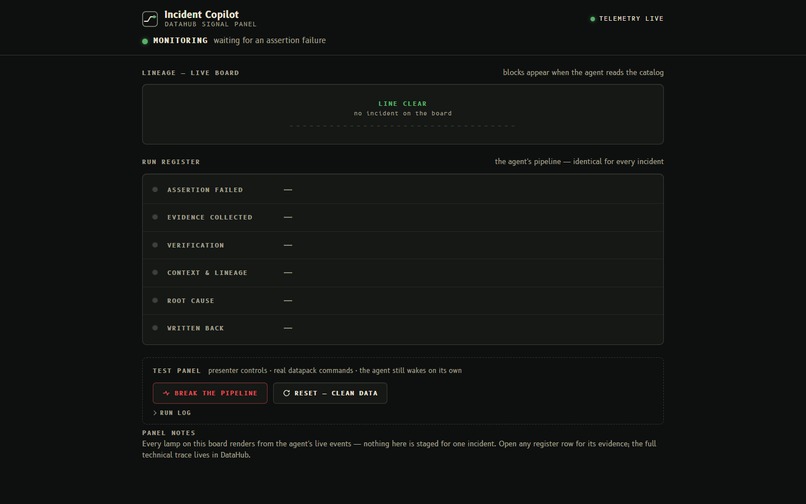Image resolution: width=806 pixels, height=504 pixels.
Task: Click the LINE CLEAR board message
Action: click(402, 103)
